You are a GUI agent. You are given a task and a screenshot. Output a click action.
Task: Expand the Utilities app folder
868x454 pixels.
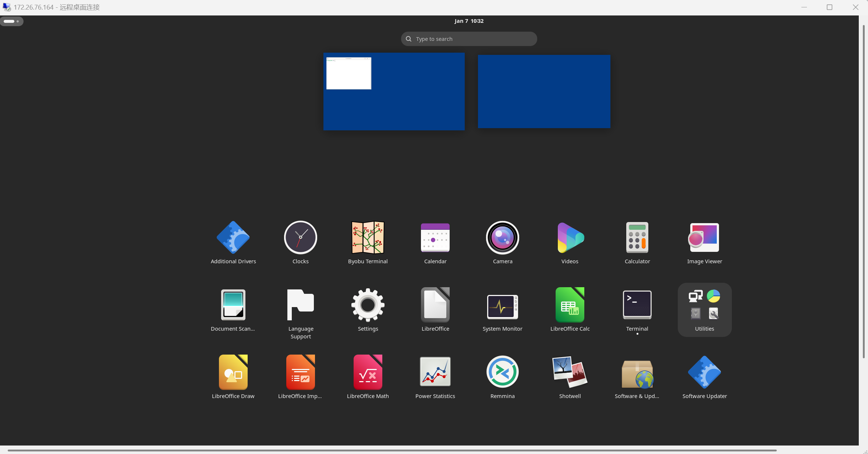pos(704,309)
